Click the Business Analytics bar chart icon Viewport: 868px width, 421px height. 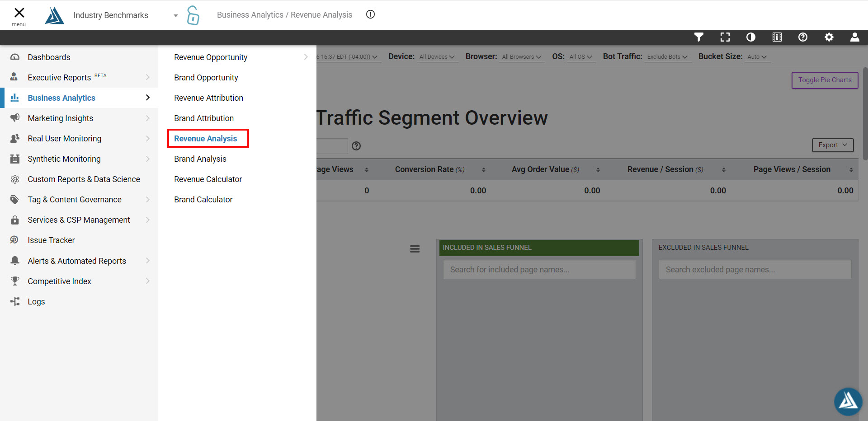coord(15,98)
